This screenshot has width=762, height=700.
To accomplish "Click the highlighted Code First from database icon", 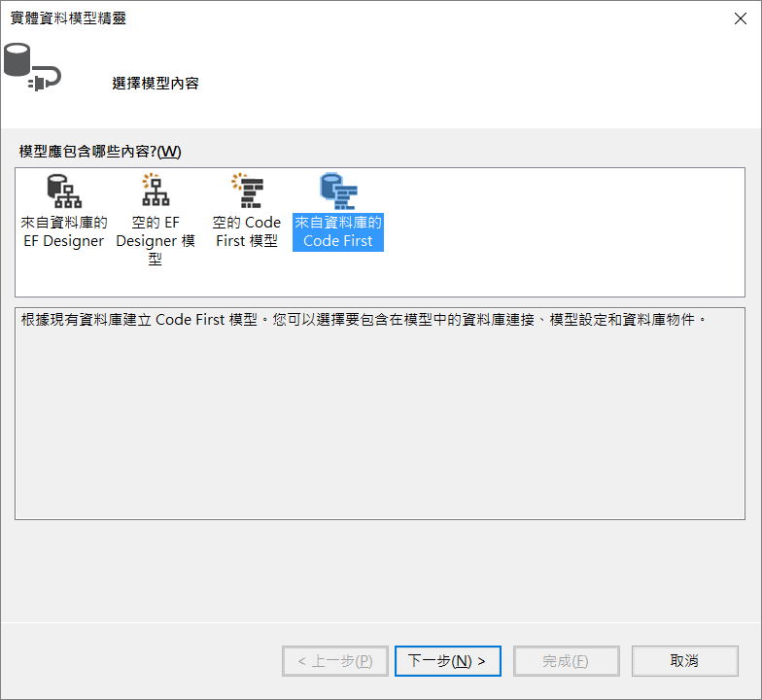I will tap(338, 191).
